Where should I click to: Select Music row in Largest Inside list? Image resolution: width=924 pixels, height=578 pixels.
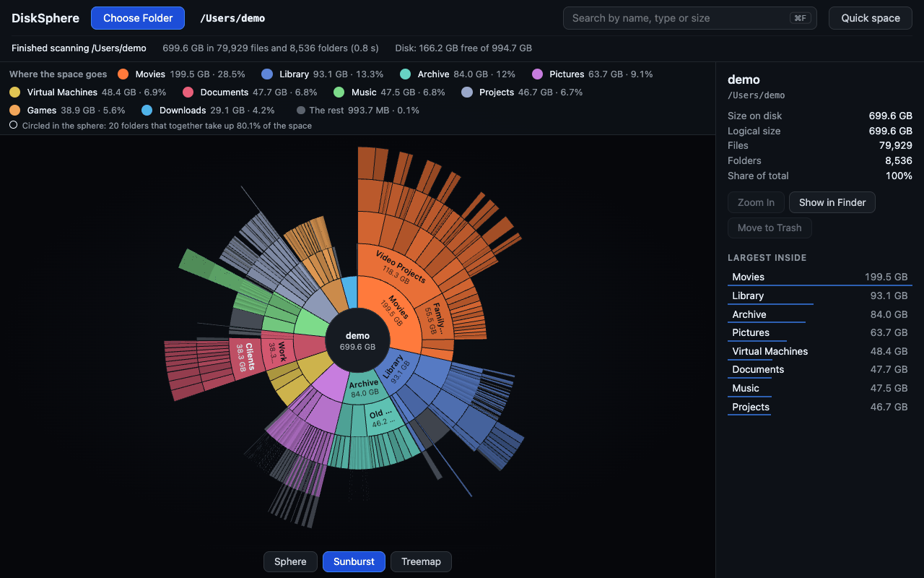pos(820,388)
